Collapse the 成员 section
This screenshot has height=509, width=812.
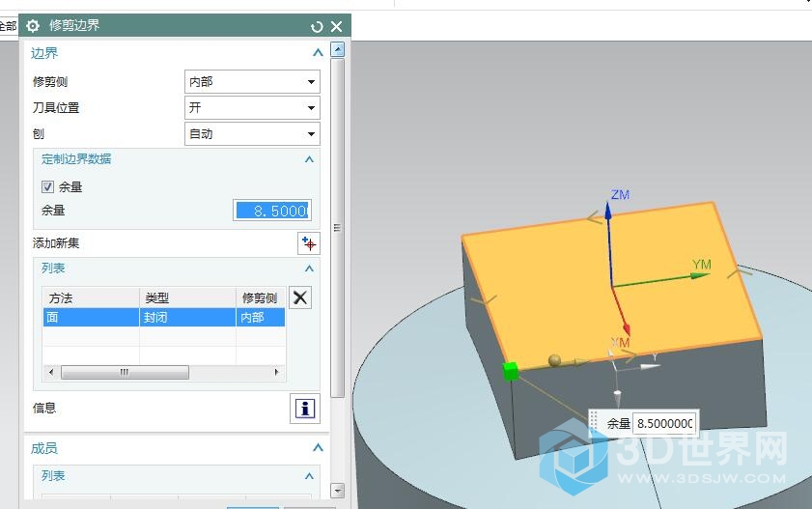click(318, 447)
